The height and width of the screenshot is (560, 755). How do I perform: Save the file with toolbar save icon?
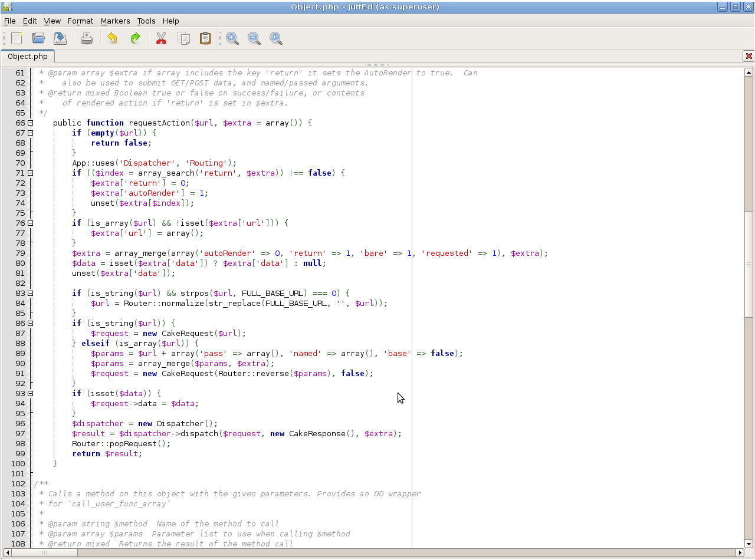(x=60, y=38)
